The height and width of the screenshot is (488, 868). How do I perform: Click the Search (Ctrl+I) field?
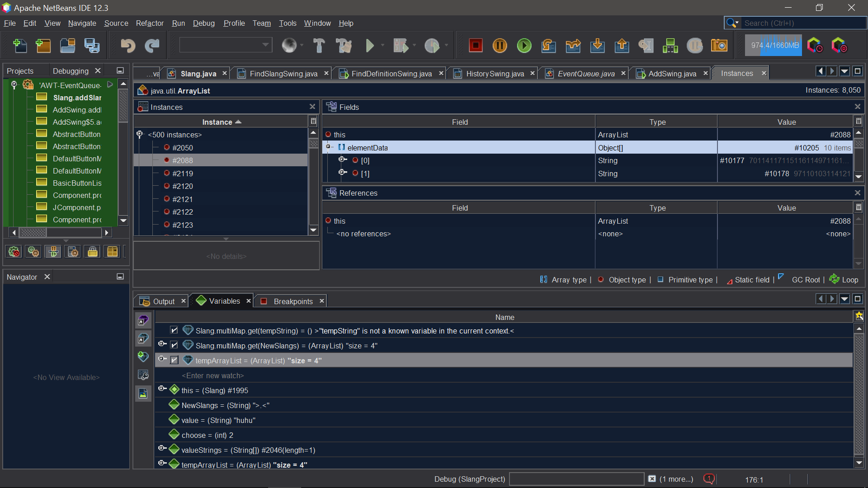click(804, 23)
